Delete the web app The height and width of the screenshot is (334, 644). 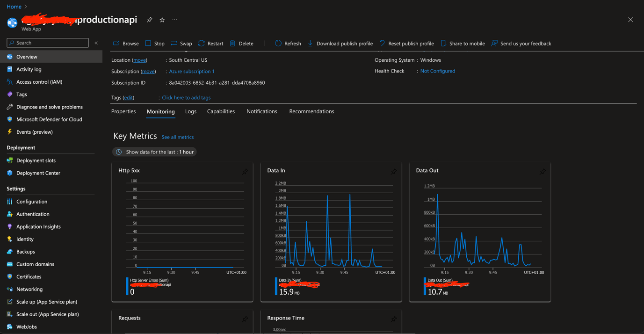pos(241,44)
